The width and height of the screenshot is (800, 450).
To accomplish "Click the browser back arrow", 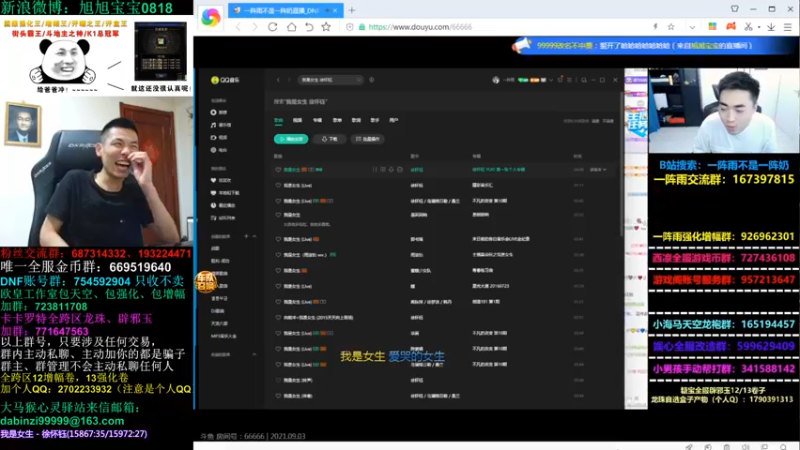I will [238, 27].
